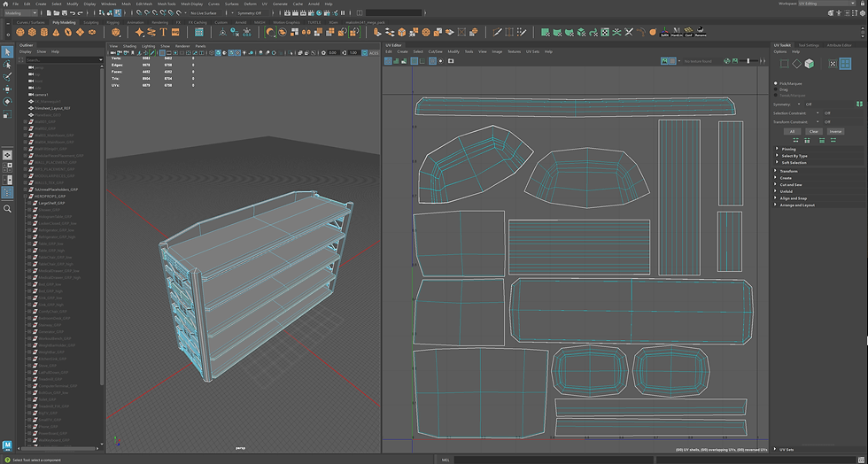
Task: Select the Drag radio button
Action: [776, 89]
